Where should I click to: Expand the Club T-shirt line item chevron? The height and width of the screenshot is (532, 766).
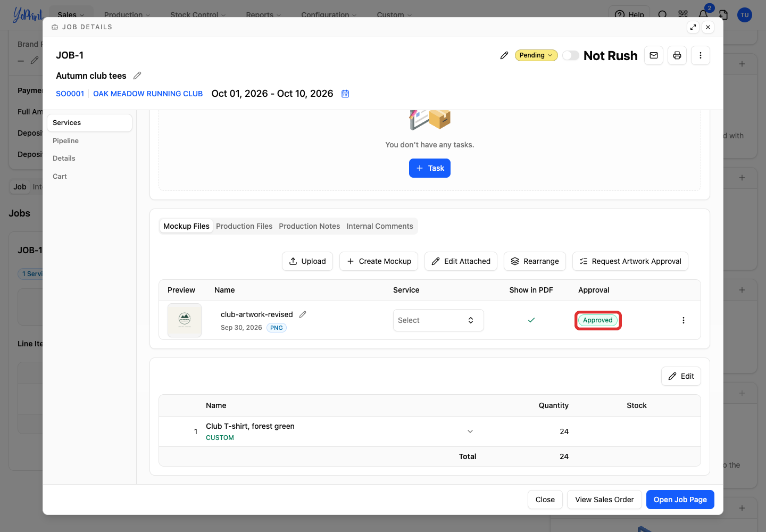470,431
